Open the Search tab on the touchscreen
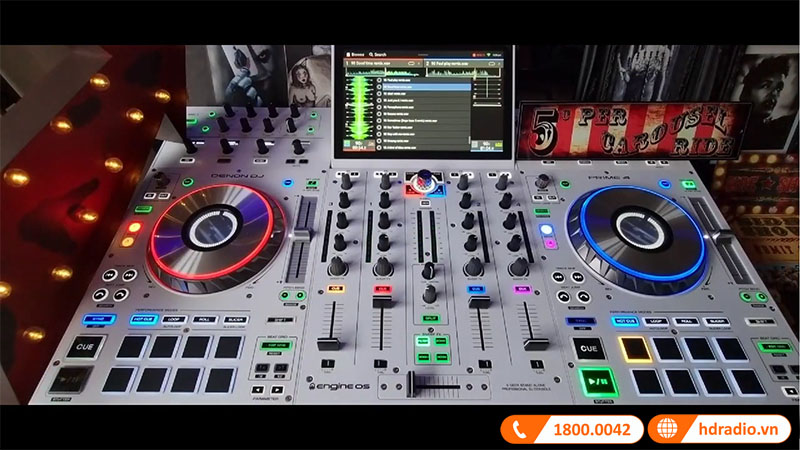 point(378,54)
